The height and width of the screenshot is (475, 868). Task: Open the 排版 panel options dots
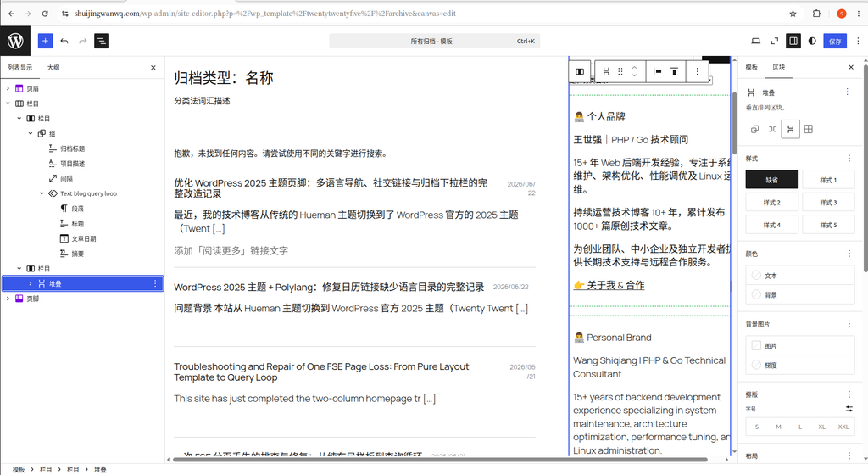pos(849,394)
